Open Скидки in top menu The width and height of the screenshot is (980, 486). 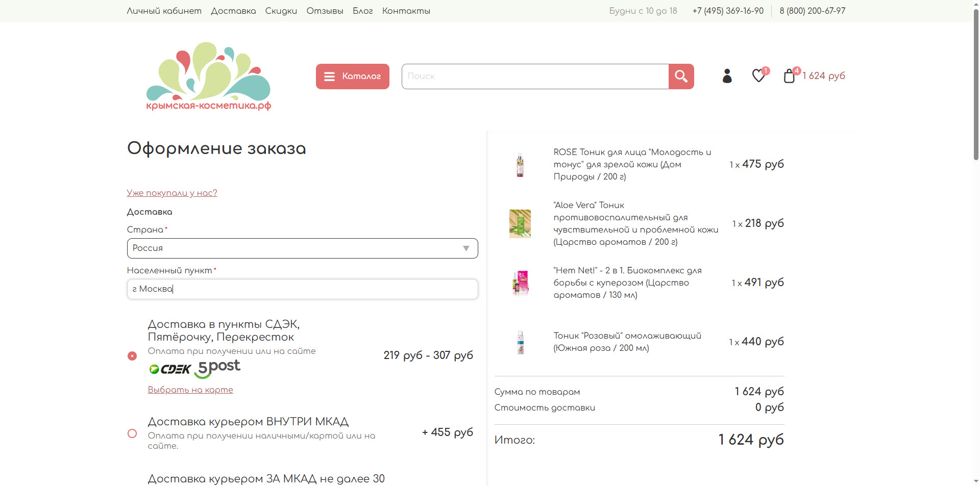pyautogui.click(x=281, y=11)
